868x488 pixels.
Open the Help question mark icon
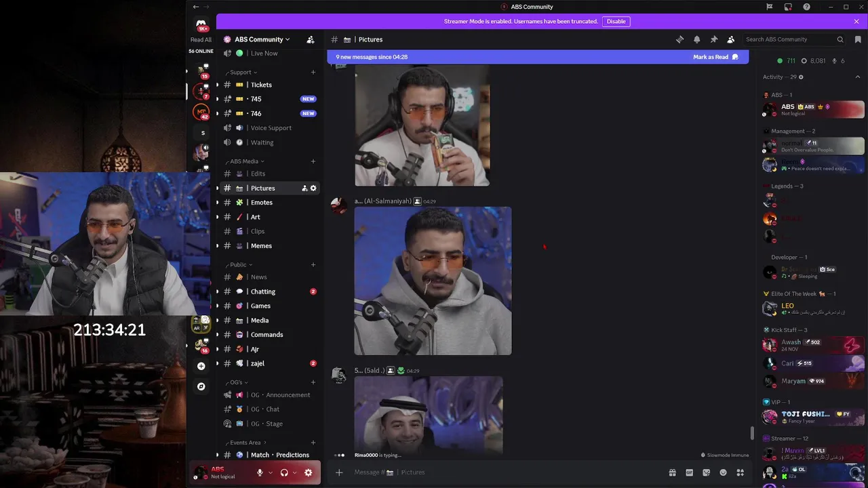pyautogui.click(x=806, y=7)
